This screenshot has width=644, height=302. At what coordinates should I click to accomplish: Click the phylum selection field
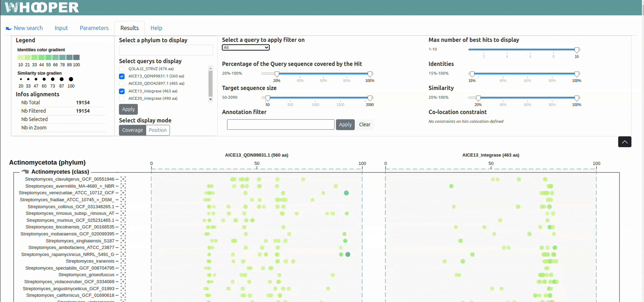(x=166, y=50)
